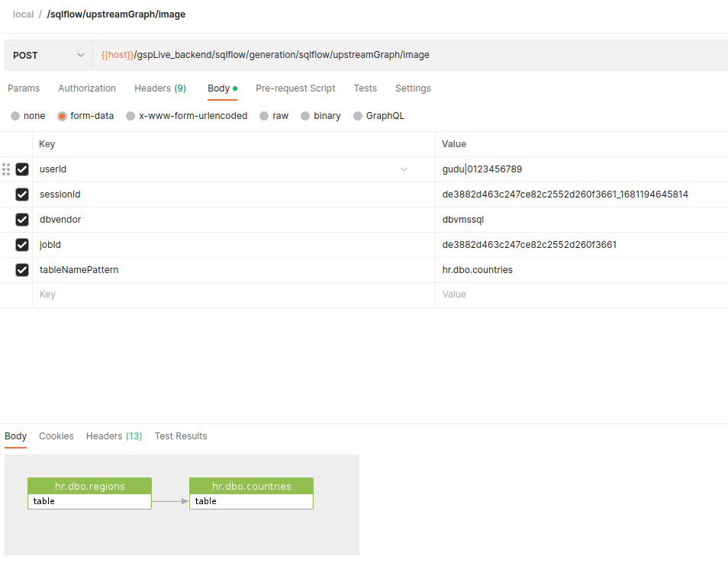The height and width of the screenshot is (569, 728).
Task: Expand the userId key type chevron
Action: (404, 169)
